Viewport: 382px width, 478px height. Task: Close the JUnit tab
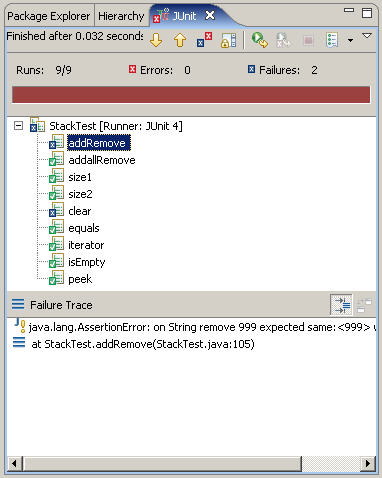coord(210,15)
